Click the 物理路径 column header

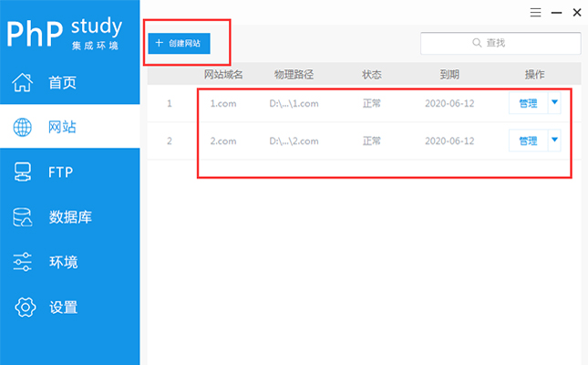(294, 74)
